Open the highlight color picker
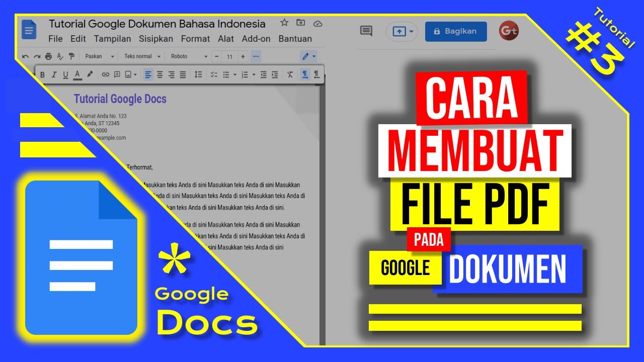 click(x=90, y=74)
